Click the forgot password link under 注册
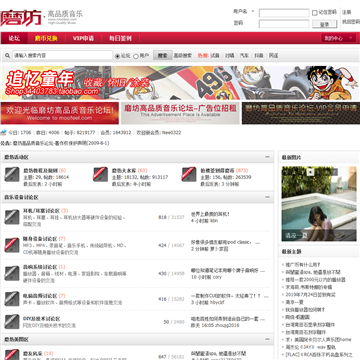Viewport: 360px width, 360px height. 351,22
